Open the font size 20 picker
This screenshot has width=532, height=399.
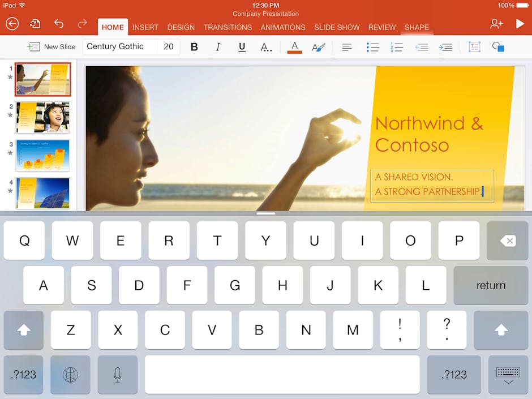[169, 46]
